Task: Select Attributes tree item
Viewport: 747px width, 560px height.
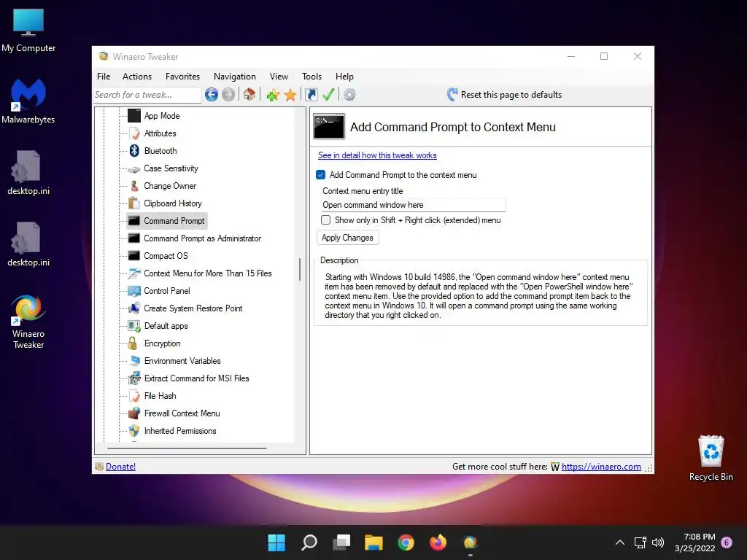Action: tap(160, 133)
